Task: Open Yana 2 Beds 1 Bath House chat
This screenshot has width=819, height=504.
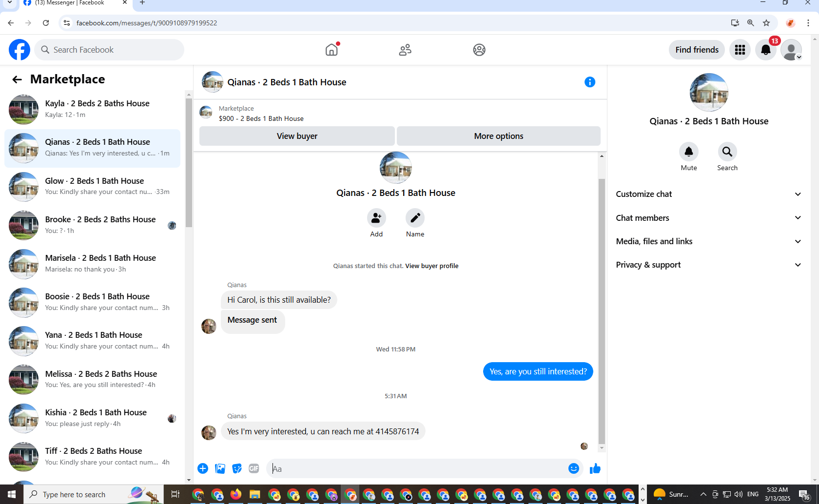Action: (x=93, y=341)
